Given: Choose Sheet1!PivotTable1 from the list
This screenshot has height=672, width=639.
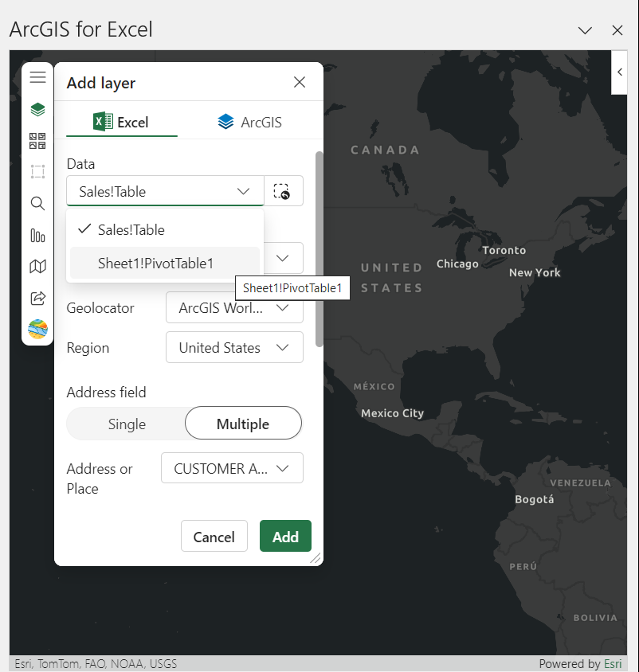Looking at the screenshot, I should [x=165, y=263].
